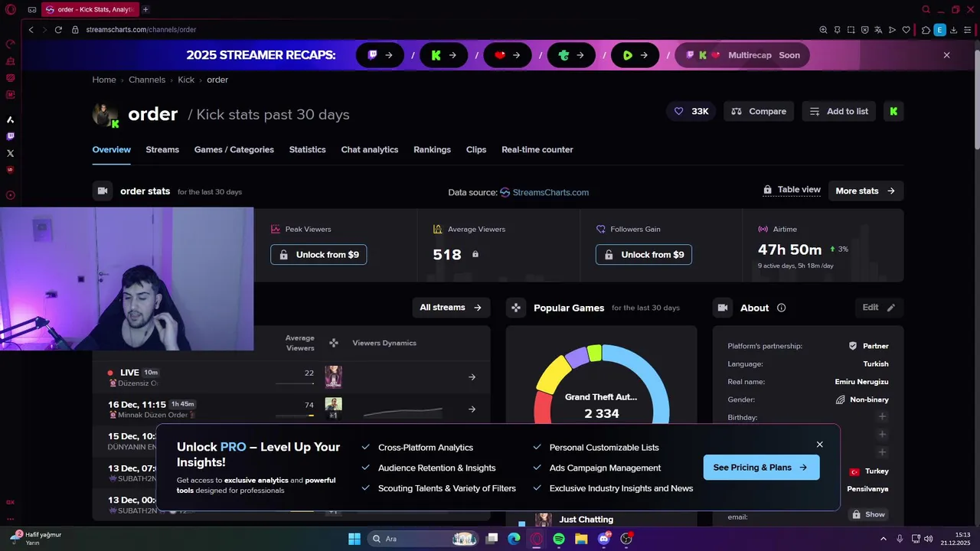Open channel on Kick via green K icon
Viewport: 980px width, 551px height.
click(893, 111)
